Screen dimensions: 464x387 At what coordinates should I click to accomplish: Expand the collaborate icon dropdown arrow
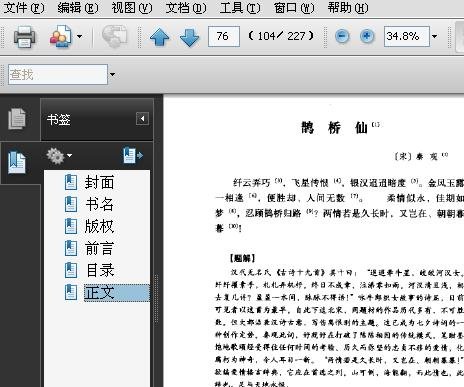(x=79, y=36)
